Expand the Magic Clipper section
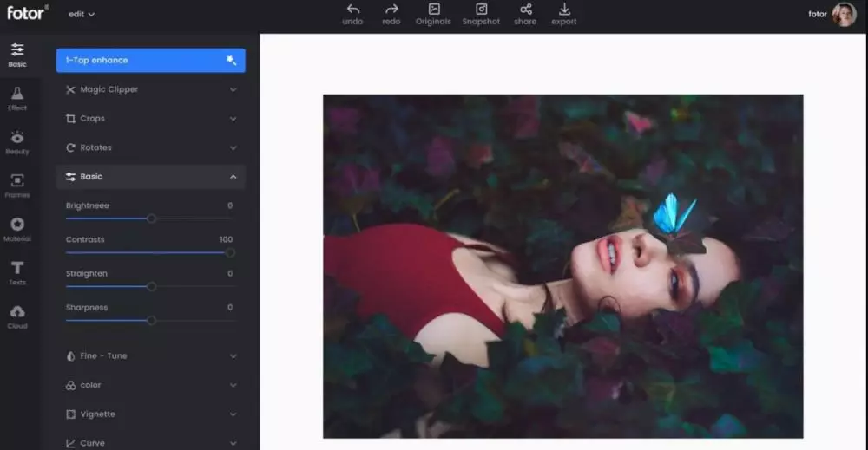The width and height of the screenshot is (868, 450). tap(233, 89)
